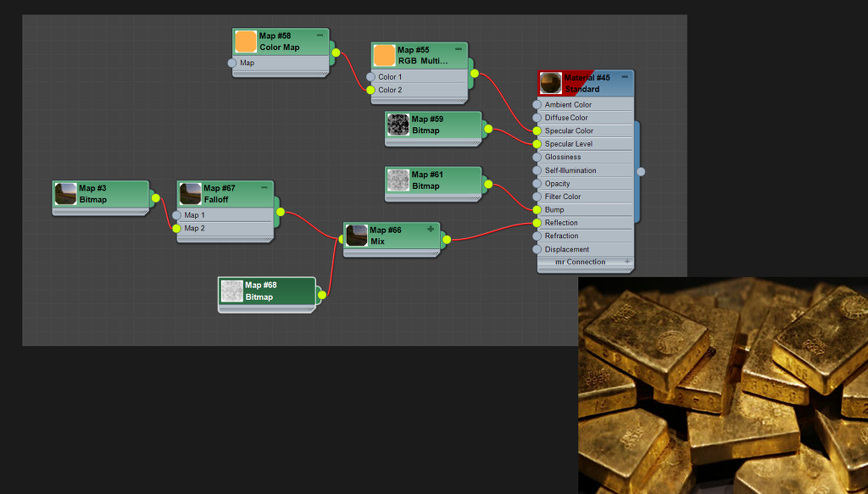Click the Map #68 Bitmap thumbnail
Screen dimensions: 868x494
231,291
